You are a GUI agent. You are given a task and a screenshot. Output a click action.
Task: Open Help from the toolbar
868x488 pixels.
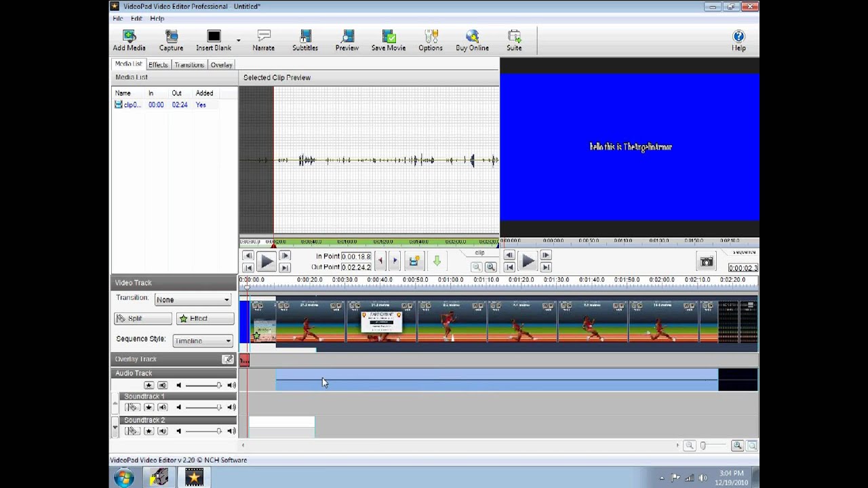point(738,41)
